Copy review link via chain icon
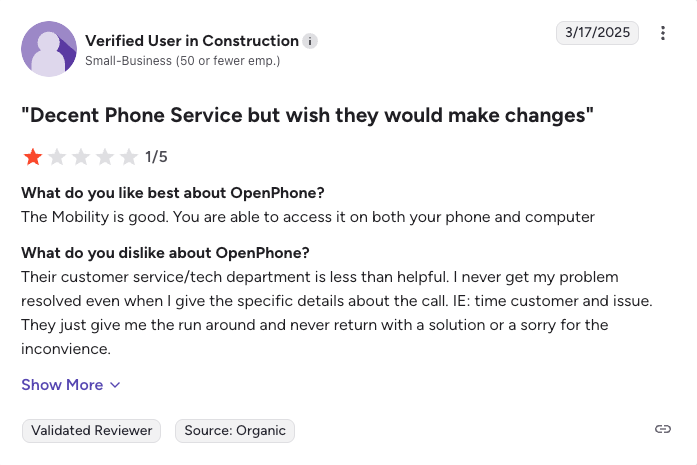697x465 pixels. tap(662, 429)
